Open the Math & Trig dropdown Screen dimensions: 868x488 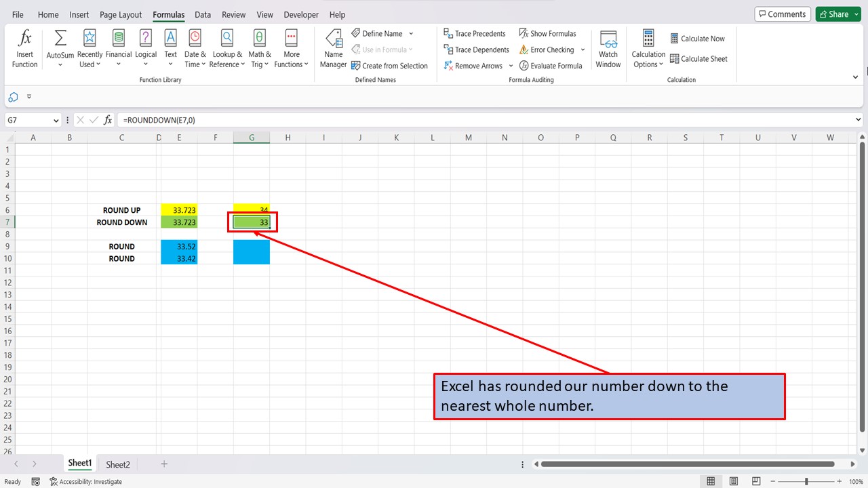[259, 47]
